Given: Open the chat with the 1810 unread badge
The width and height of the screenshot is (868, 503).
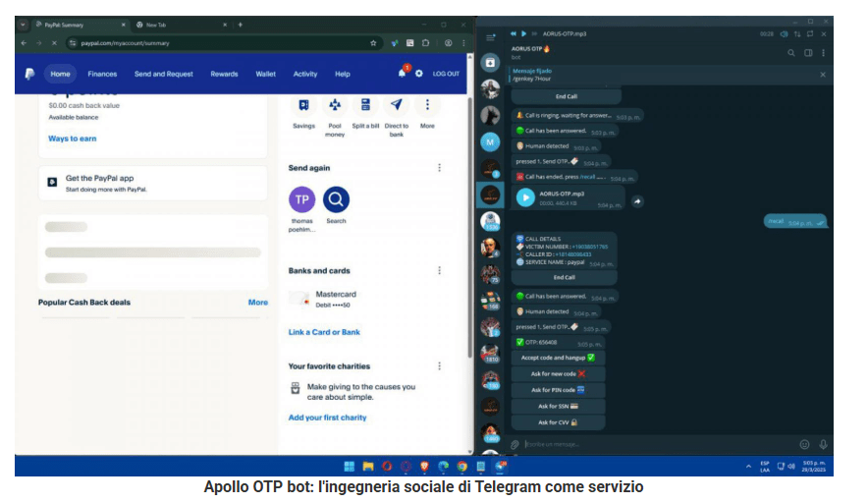Looking at the screenshot, I should point(491,353).
